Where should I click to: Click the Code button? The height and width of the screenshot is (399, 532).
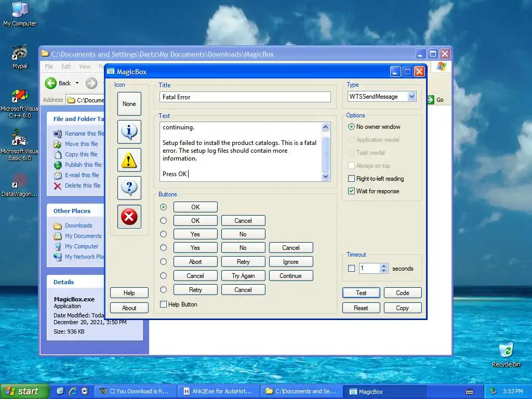coord(403,293)
